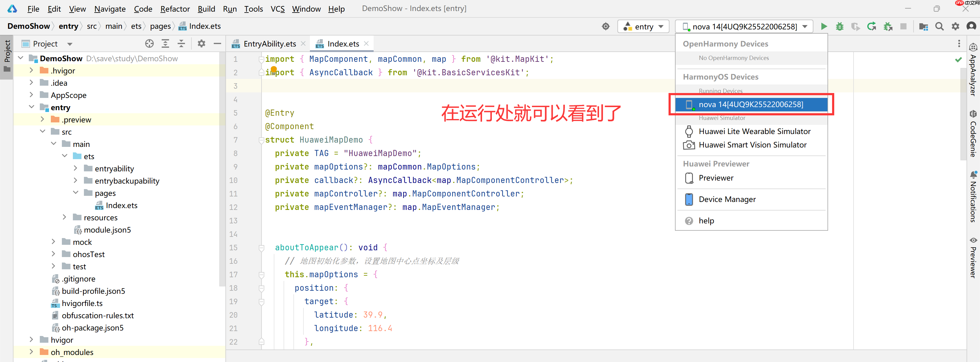Click the Debug bug icon

pyautogui.click(x=839, y=26)
